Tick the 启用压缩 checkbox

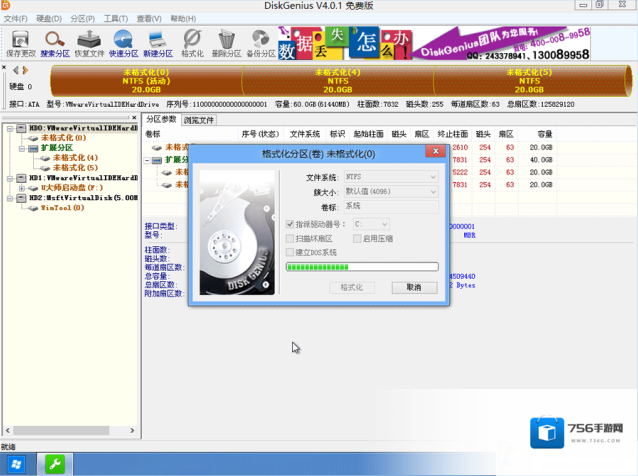[x=356, y=239]
